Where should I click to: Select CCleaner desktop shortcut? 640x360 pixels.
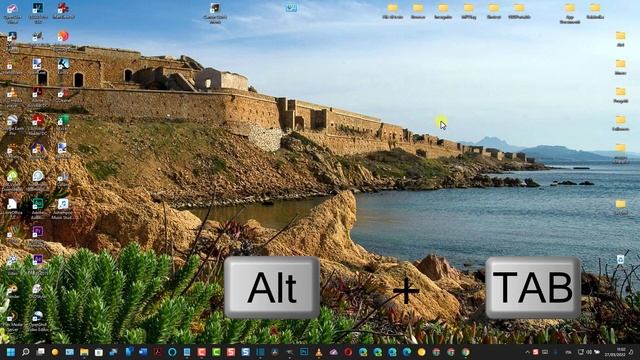pyautogui.click(x=63, y=95)
